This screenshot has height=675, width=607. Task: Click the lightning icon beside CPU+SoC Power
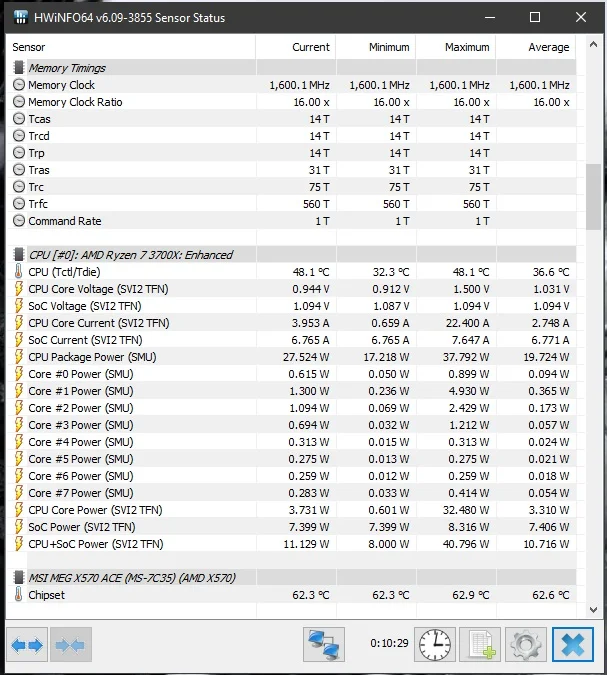[19, 544]
